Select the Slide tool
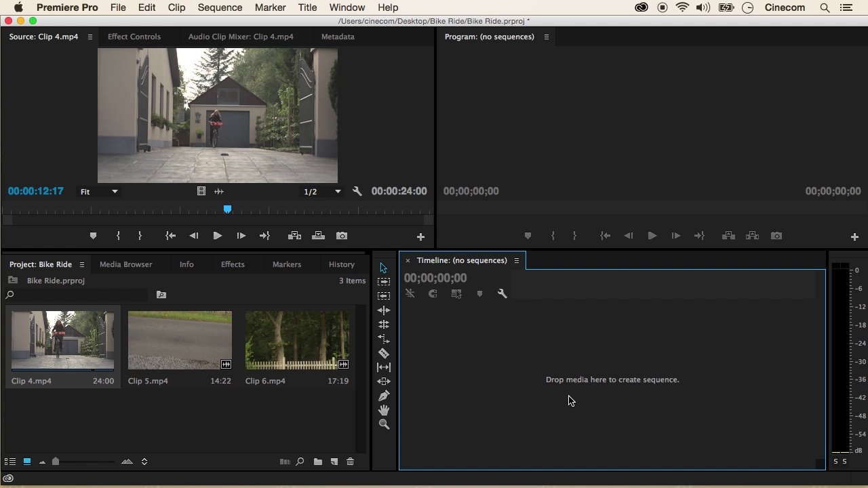Image resolution: width=868 pixels, height=488 pixels. 384,381
